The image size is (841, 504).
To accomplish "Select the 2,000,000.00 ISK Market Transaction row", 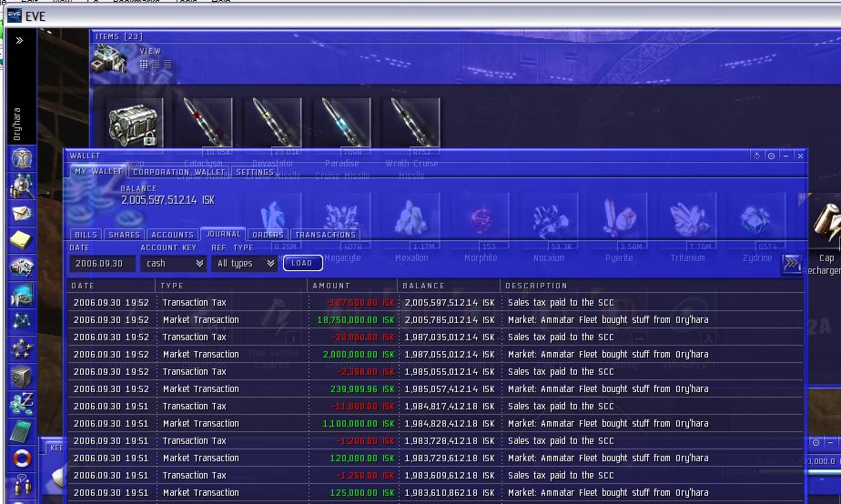I will (435, 355).
